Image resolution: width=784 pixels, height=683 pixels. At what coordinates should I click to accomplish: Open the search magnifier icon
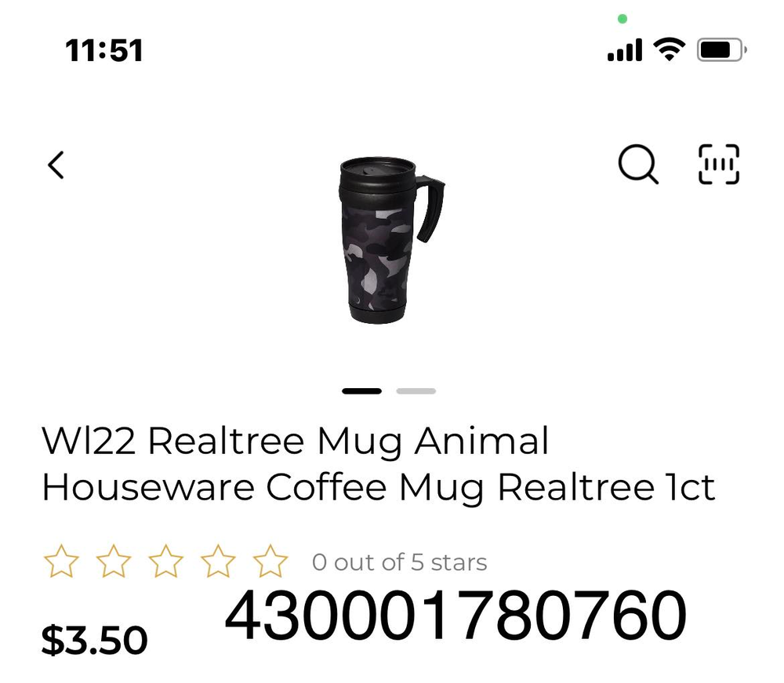click(638, 165)
